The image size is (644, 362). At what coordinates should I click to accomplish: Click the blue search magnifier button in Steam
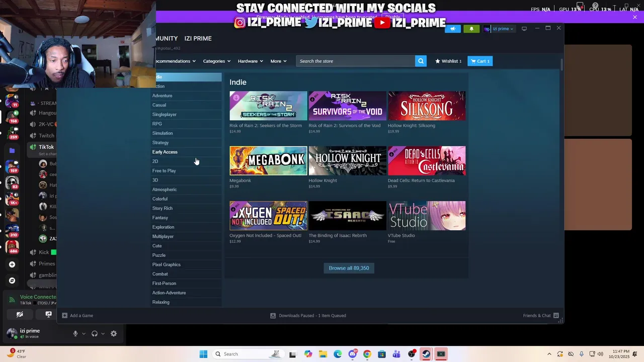(421, 61)
